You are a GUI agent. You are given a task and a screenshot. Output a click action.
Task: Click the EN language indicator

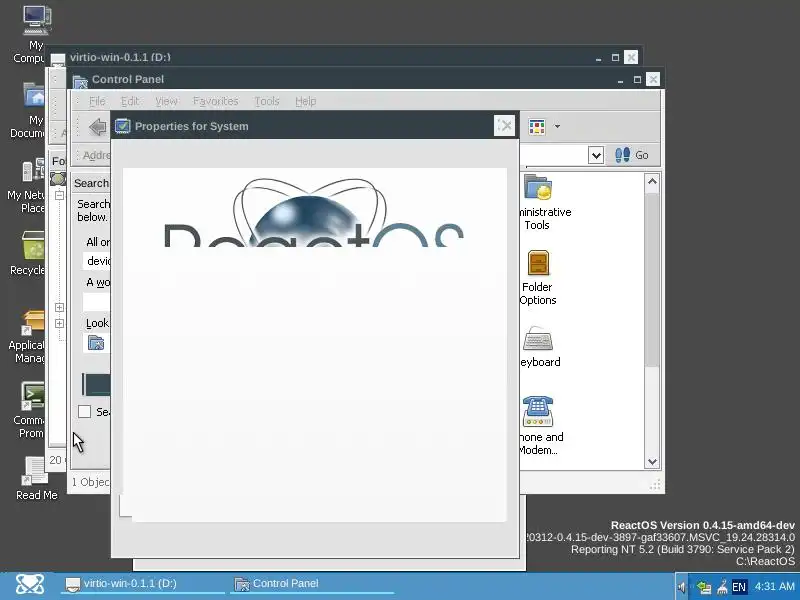[739, 587]
